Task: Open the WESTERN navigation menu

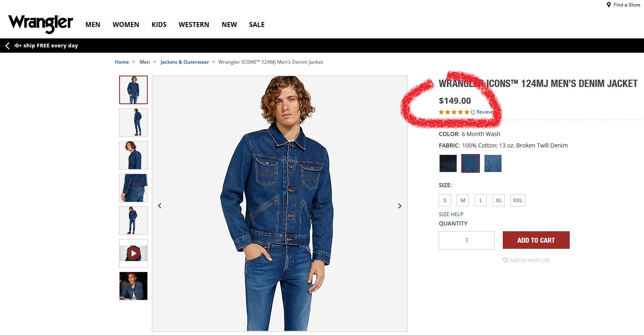Action: click(194, 25)
